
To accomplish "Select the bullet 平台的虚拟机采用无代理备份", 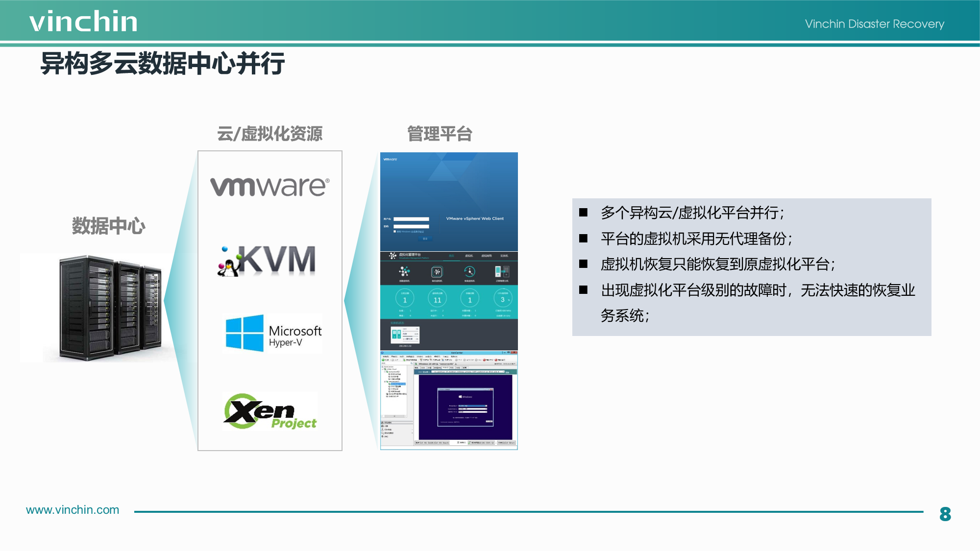I will (x=696, y=239).
